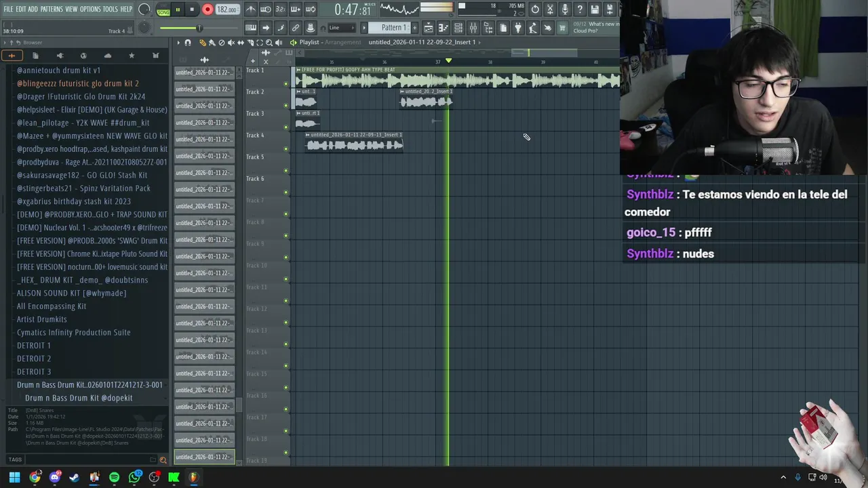
Task: Open the Browser view icon
Action: point(488,28)
